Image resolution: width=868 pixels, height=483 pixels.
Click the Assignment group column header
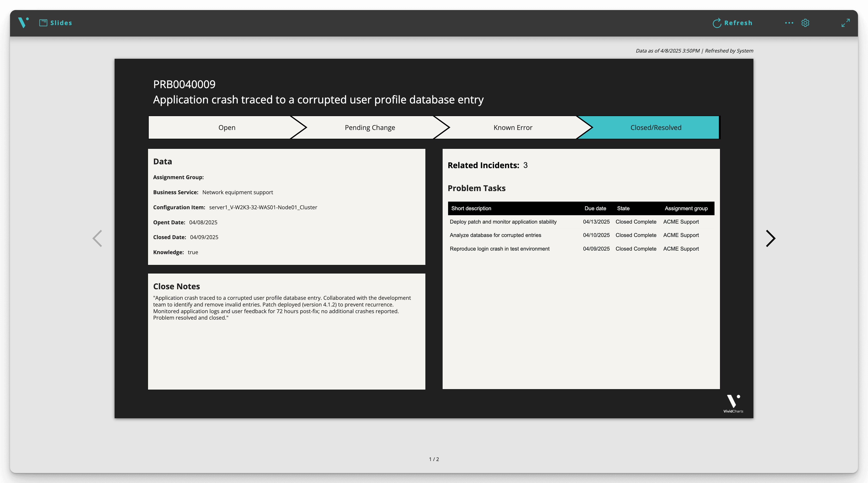[686, 208]
